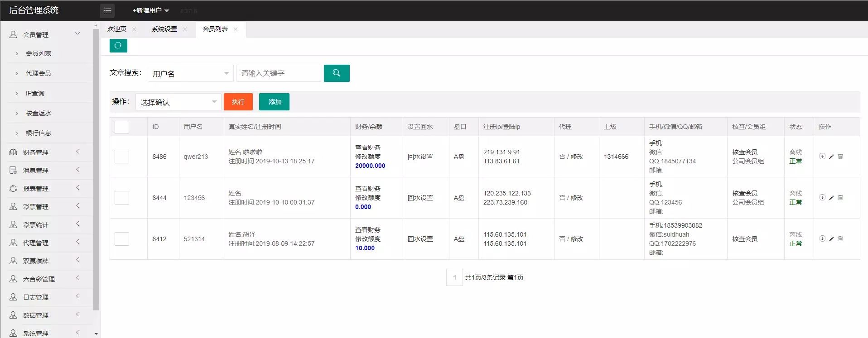Click the trash delete icon for user qwer213
The image size is (868, 338).
point(840,157)
